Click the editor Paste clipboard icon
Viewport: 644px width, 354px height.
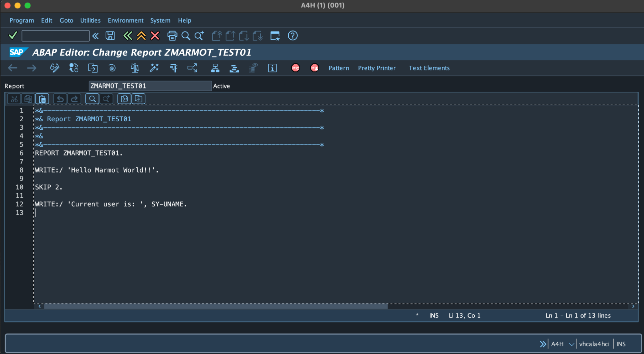coord(42,99)
